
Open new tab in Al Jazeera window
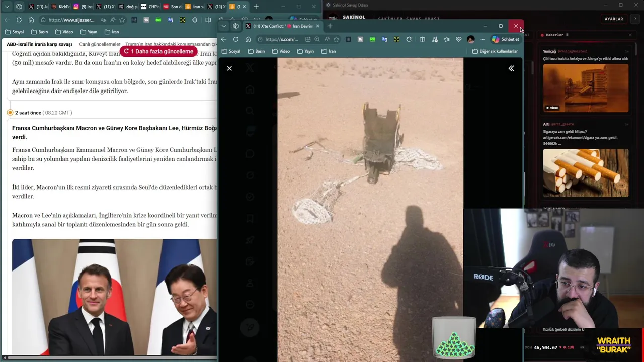(x=256, y=7)
